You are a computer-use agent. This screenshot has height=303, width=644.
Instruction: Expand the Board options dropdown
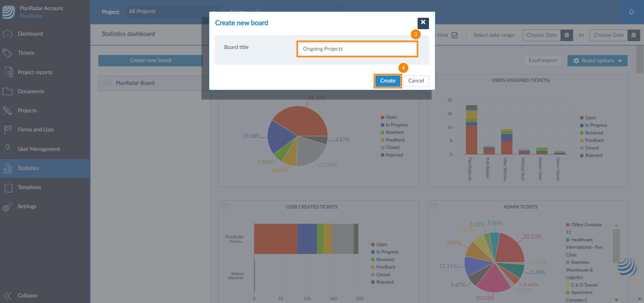click(x=597, y=61)
